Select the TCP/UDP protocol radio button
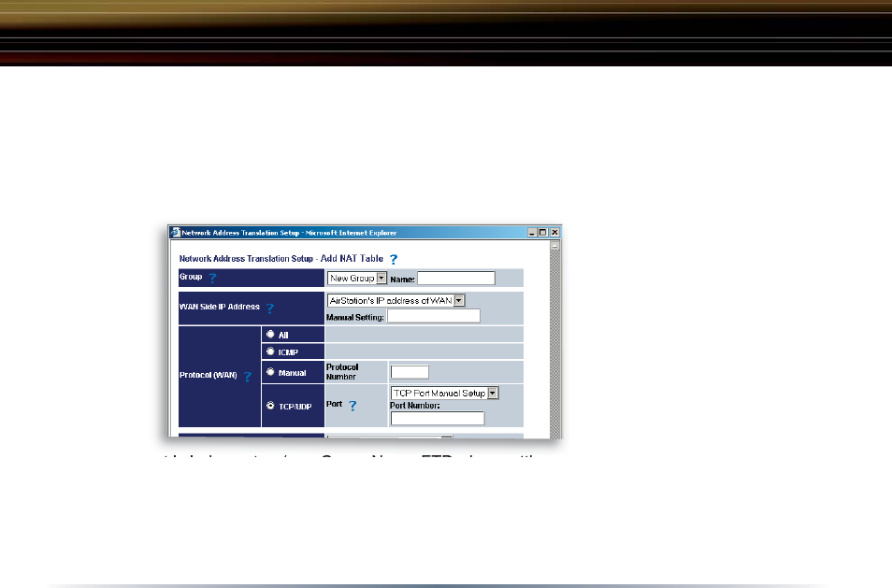892x588 pixels. (270, 406)
